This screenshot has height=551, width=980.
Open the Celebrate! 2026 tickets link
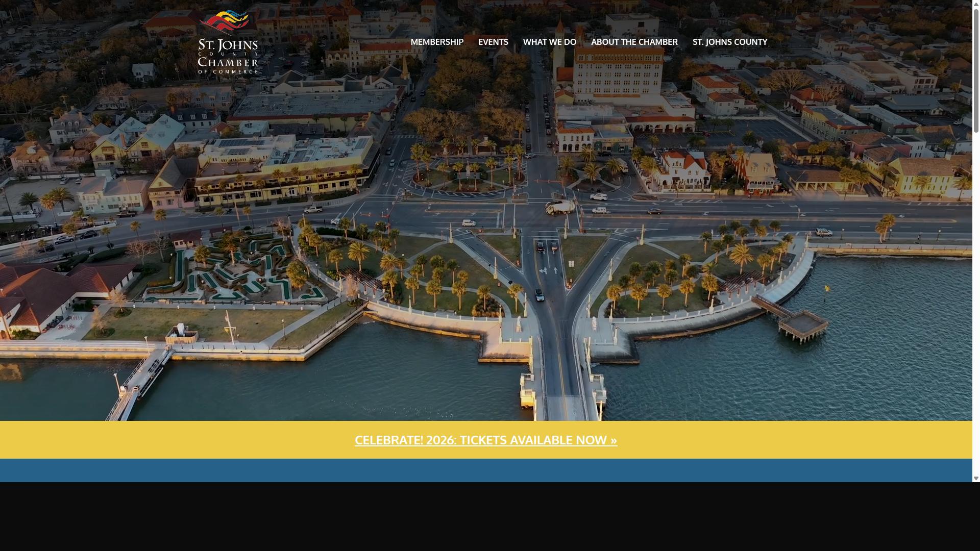pyautogui.click(x=486, y=440)
